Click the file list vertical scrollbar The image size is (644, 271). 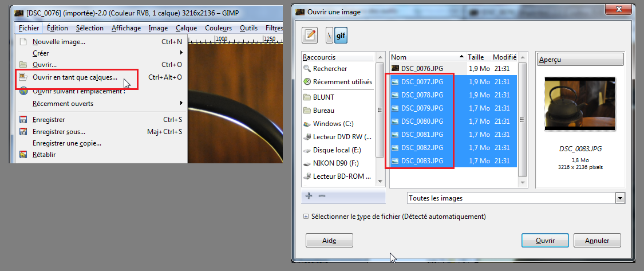click(523, 119)
